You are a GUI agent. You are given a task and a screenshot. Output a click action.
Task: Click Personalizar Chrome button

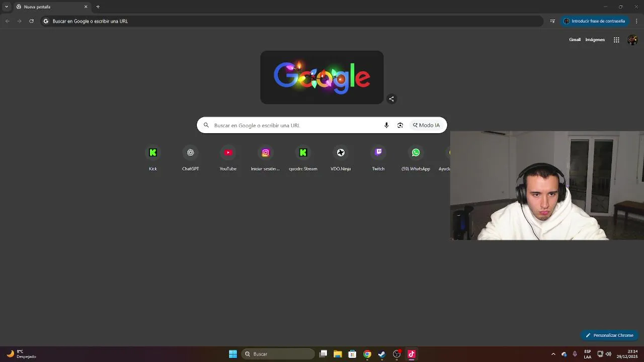(x=609, y=335)
